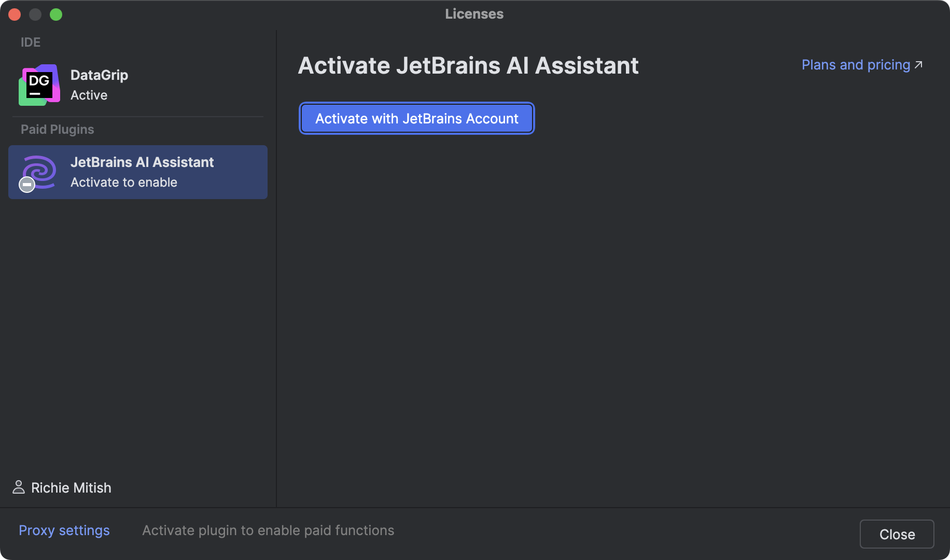Click the disabled-status badge on the AI Assistant icon
This screenshot has height=560, width=950.
27,184
